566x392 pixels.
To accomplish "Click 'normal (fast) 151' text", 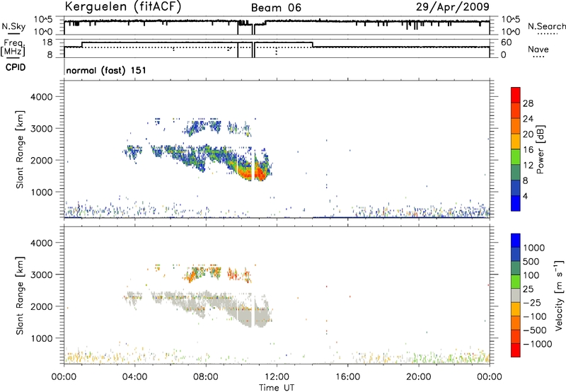I will (106, 70).
